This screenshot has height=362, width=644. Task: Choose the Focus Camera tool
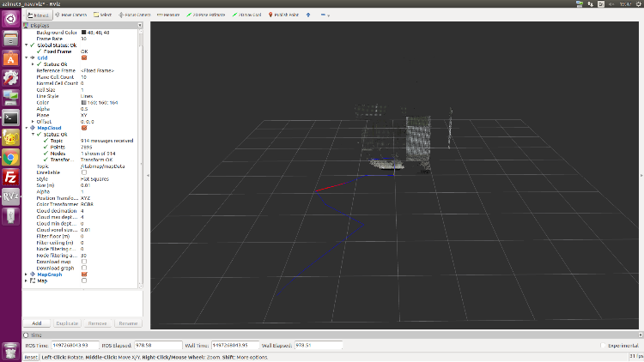point(135,15)
